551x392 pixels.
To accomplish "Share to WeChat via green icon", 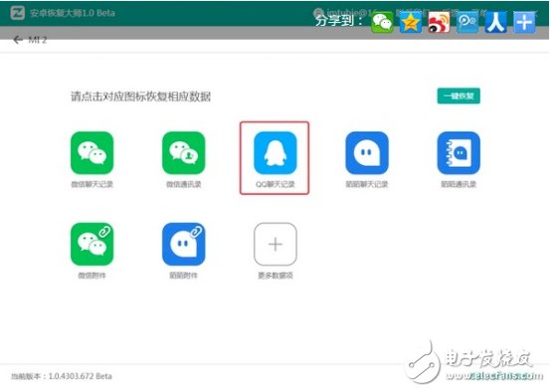I will tap(382, 22).
